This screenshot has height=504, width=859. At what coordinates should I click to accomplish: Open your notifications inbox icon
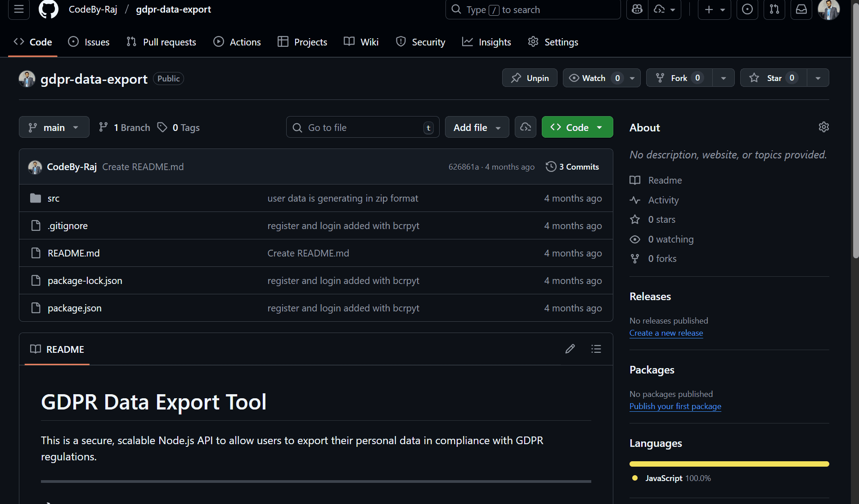coord(801,9)
